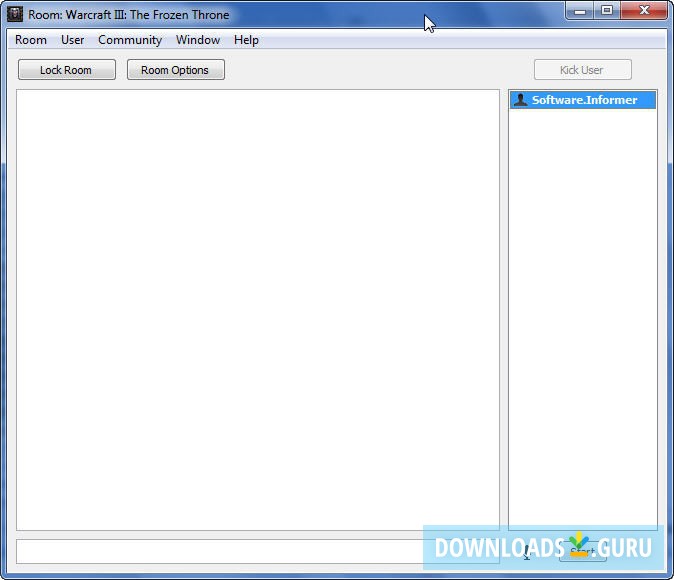Focus the chat message input field
The image size is (674, 580).
(258, 552)
